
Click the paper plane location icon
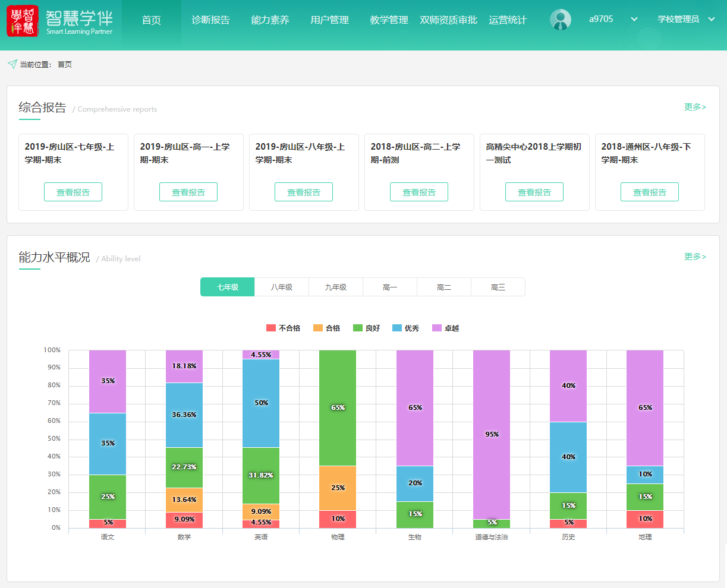pyautogui.click(x=12, y=64)
